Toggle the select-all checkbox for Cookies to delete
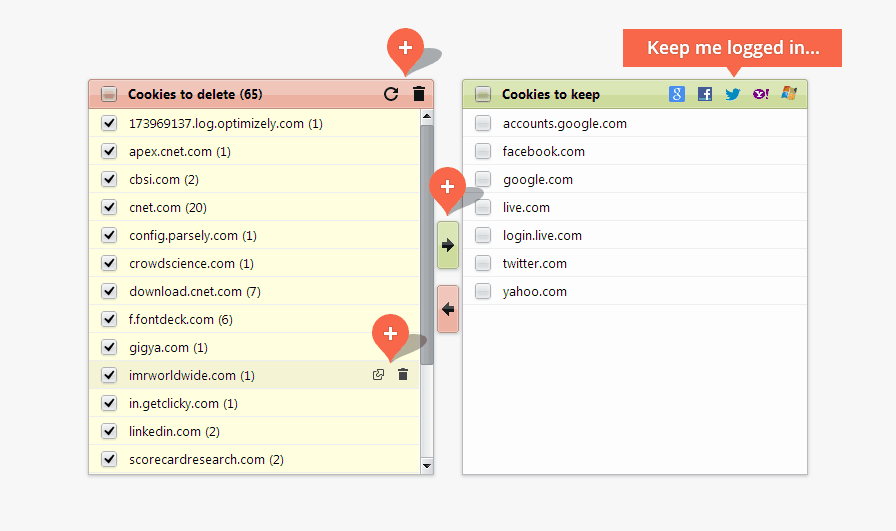The width and height of the screenshot is (896, 531). (x=109, y=95)
